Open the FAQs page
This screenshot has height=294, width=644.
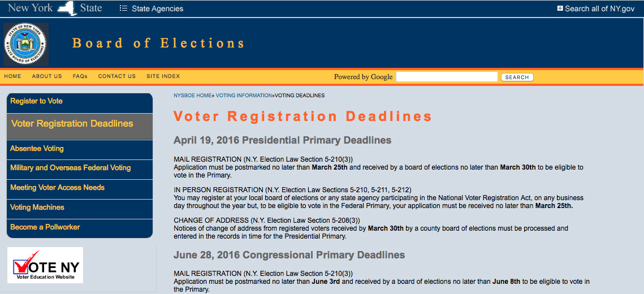pos(80,76)
